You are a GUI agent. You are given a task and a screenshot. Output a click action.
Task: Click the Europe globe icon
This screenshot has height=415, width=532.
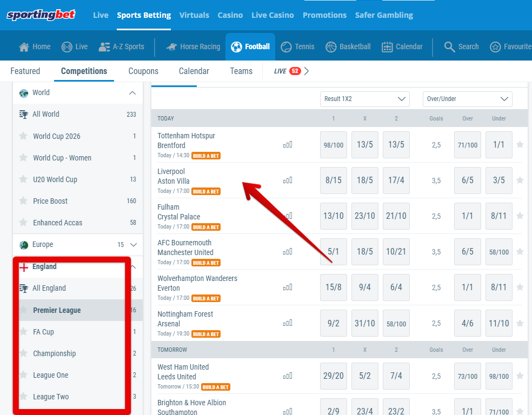[x=24, y=245]
